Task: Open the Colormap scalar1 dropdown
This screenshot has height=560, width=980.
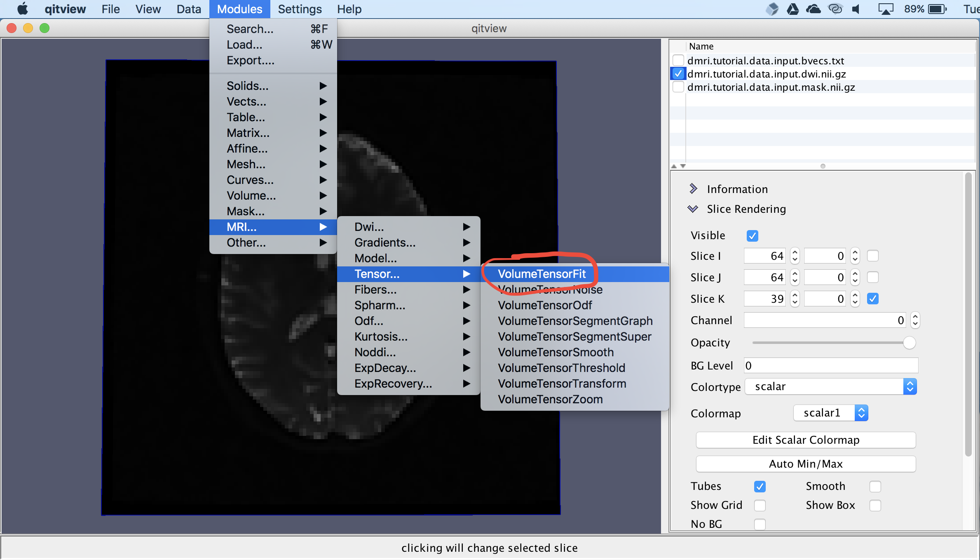Action: [x=830, y=413]
